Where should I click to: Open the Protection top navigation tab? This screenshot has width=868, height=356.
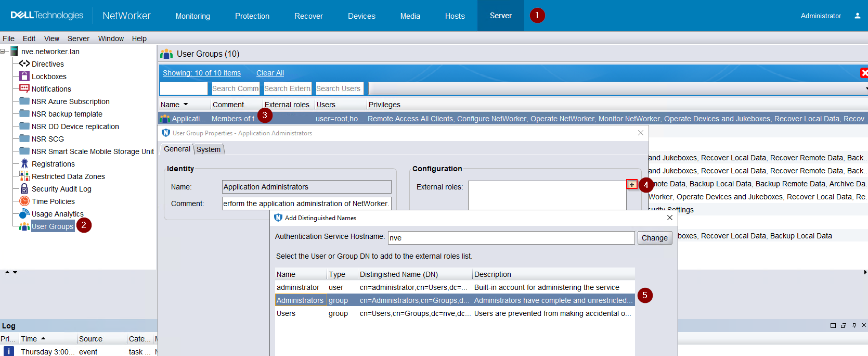click(252, 16)
